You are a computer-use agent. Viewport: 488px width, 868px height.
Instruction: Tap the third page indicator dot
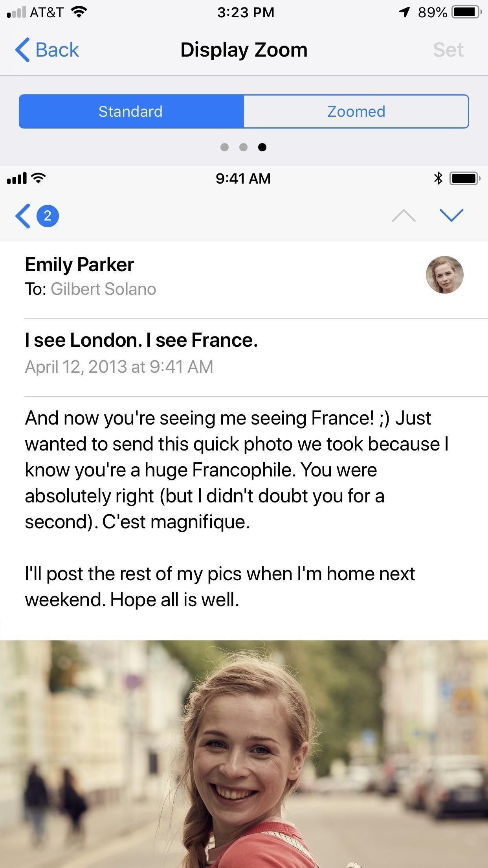click(262, 147)
